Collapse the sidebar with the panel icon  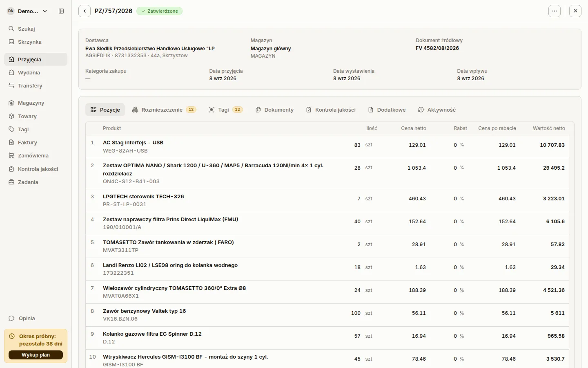pyautogui.click(x=61, y=11)
